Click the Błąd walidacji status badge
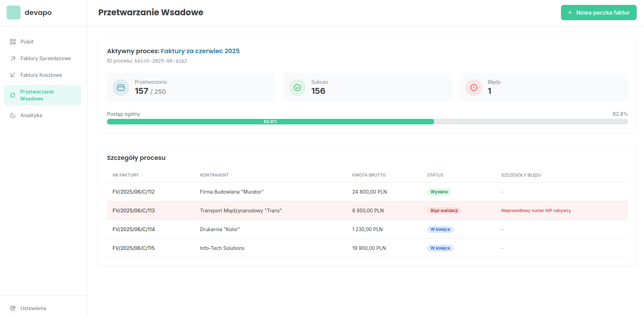644x317 pixels. pos(444,211)
